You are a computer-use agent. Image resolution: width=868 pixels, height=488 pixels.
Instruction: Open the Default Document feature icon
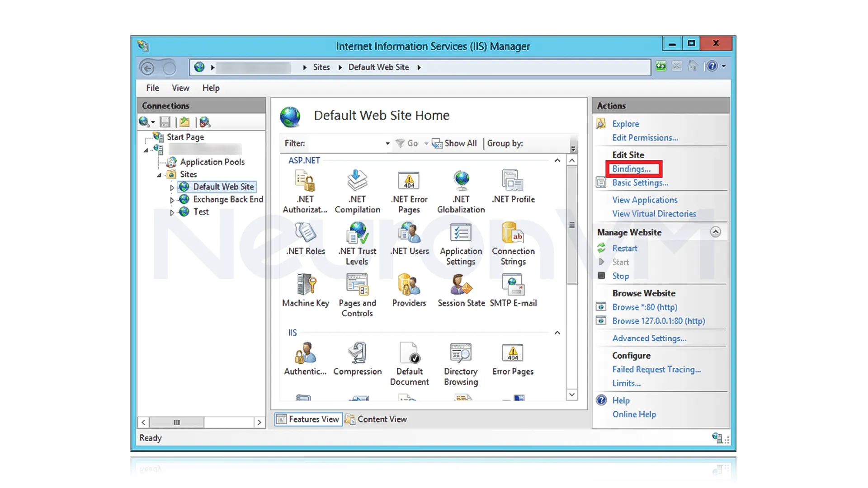click(x=409, y=354)
